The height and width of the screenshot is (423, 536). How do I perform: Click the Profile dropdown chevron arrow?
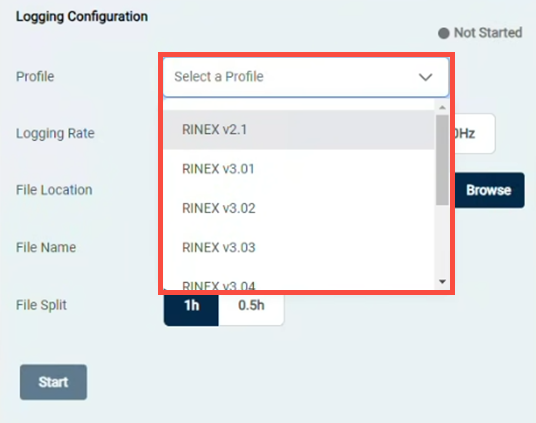[426, 77]
